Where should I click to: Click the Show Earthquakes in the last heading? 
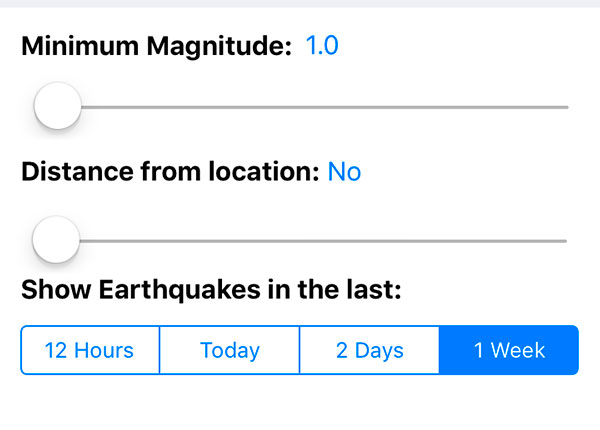pos(211,290)
